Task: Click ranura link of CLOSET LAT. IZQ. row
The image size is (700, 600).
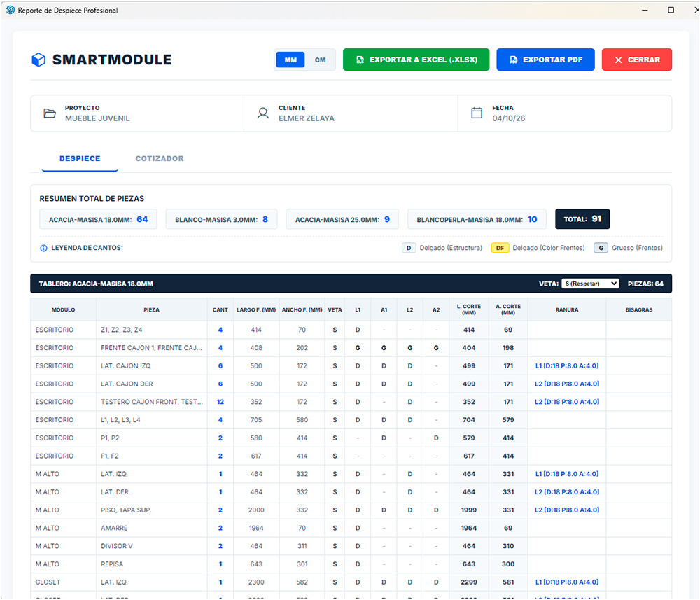Action: (x=567, y=582)
